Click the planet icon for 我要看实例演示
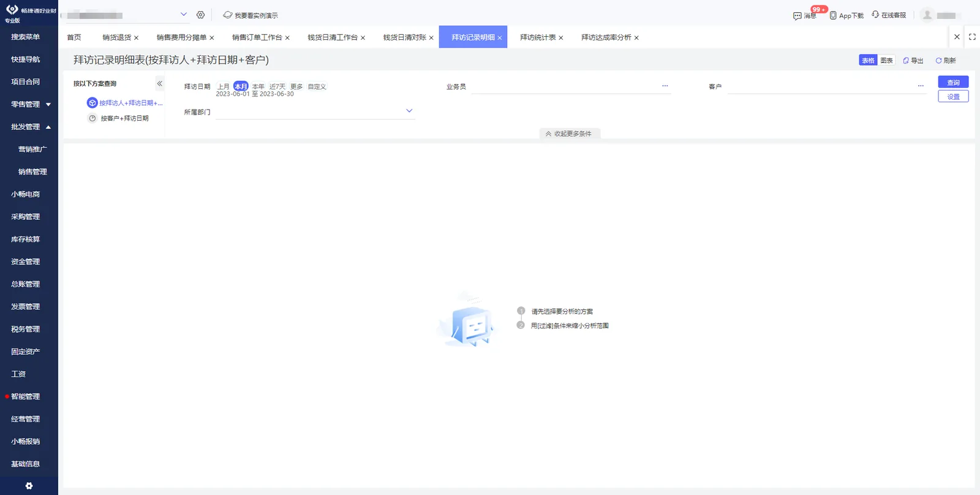 (x=227, y=15)
